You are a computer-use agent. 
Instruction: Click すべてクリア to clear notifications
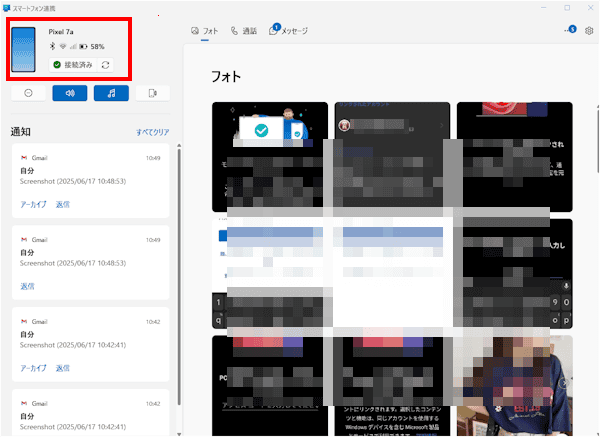tap(153, 132)
